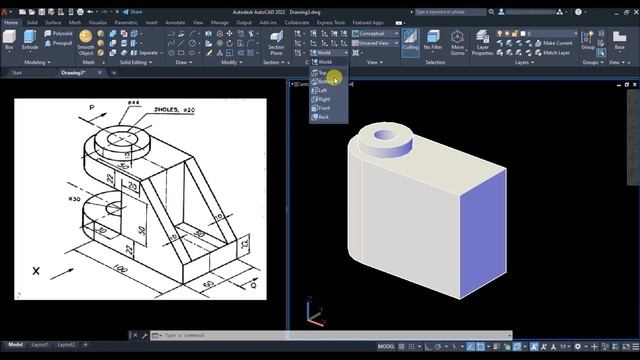
Task: Click the command line customize wrench icon
Action: click(x=144, y=336)
